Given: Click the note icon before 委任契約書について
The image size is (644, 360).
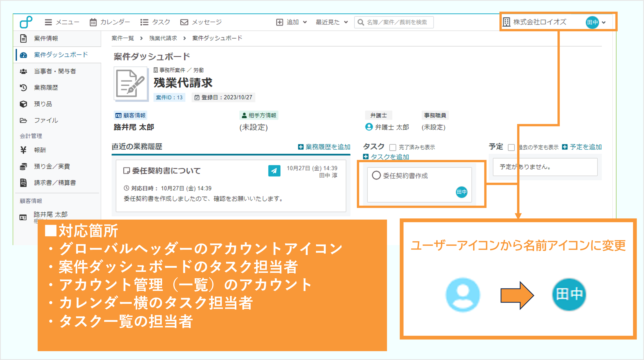Looking at the screenshot, I should (x=127, y=171).
